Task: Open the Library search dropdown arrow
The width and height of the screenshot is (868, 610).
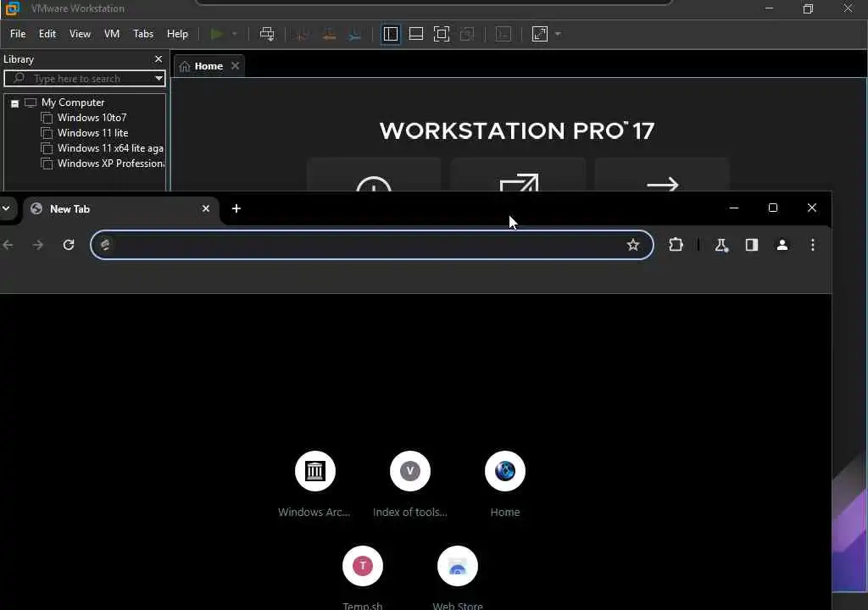Action: [159, 79]
